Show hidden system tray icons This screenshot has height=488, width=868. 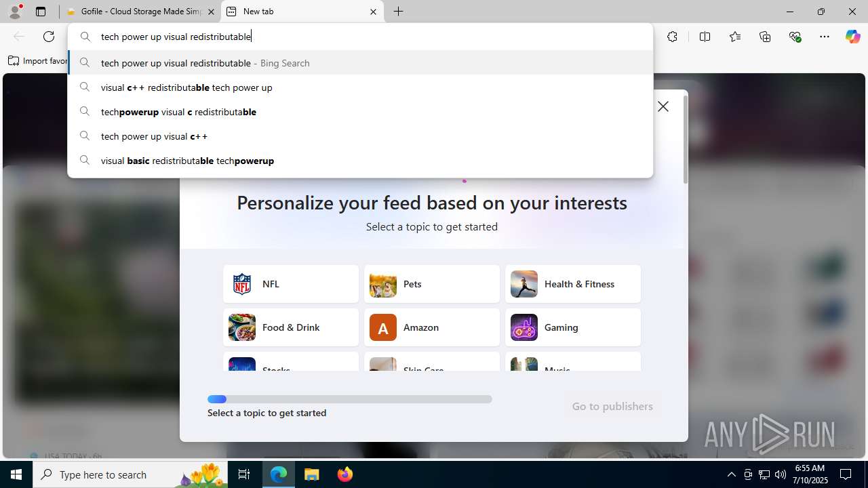[x=731, y=474]
